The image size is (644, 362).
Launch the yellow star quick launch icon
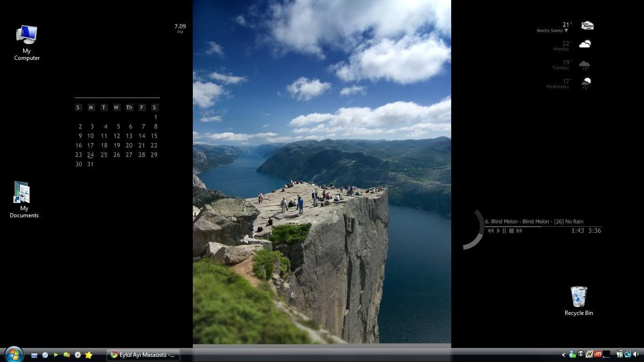point(89,355)
